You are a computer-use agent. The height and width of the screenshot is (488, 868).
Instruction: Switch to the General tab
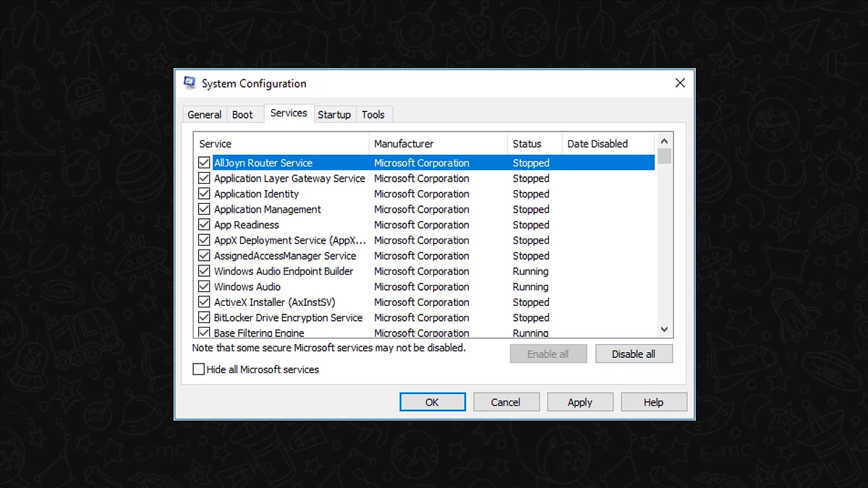click(204, 114)
